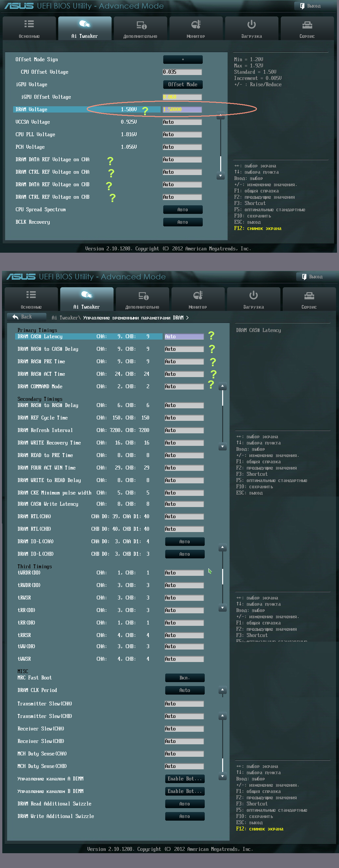Click the iGPU Offset Voltage 0.060 field

(182, 97)
